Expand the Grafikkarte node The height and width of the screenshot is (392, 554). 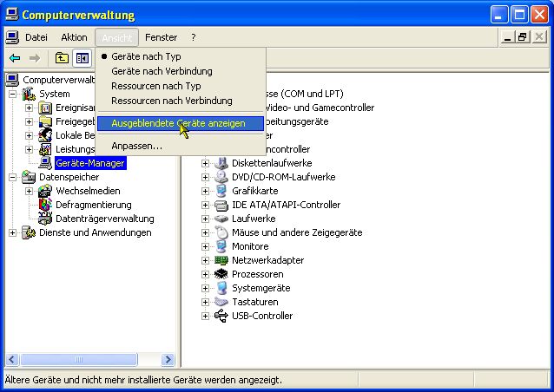coord(205,192)
